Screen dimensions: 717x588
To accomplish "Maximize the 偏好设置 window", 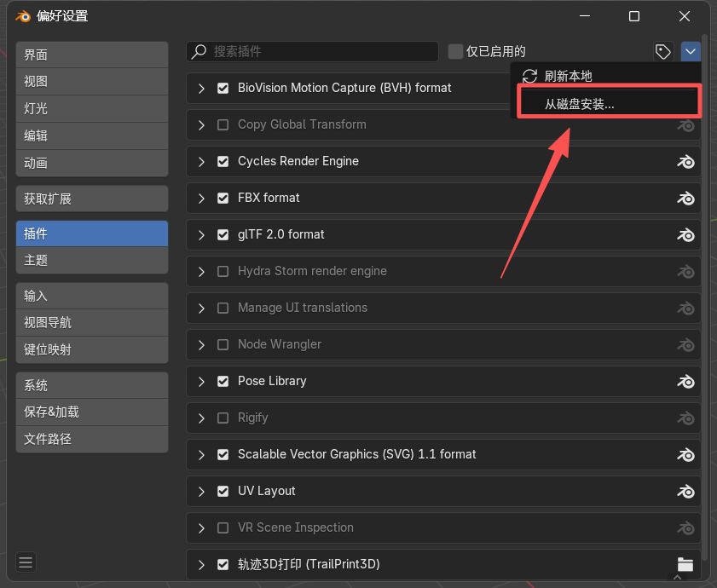I will (633, 16).
